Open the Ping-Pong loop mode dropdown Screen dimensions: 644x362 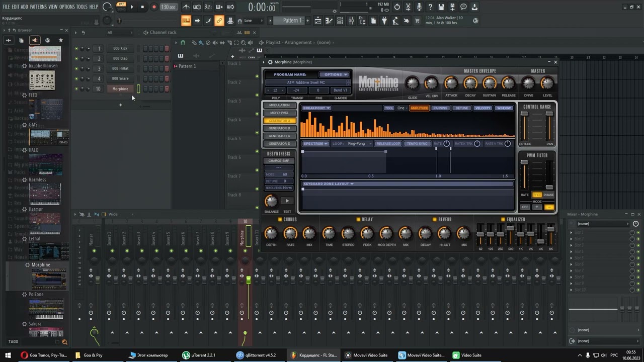359,144
